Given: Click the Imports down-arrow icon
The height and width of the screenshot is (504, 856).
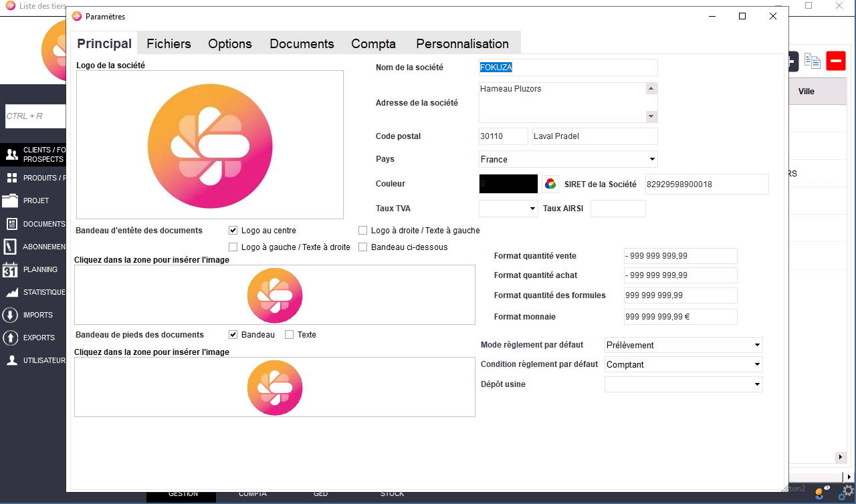Looking at the screenshot, I should point(10,316).
